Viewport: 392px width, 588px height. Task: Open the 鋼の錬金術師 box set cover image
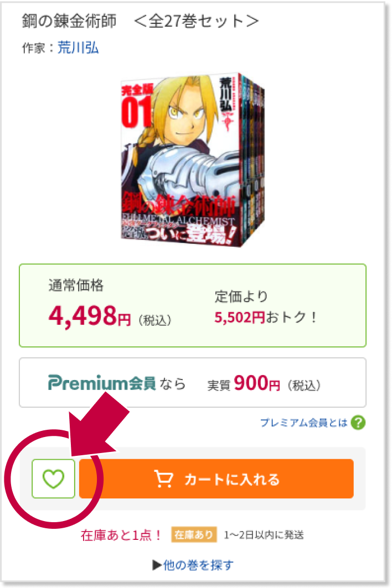193,159
